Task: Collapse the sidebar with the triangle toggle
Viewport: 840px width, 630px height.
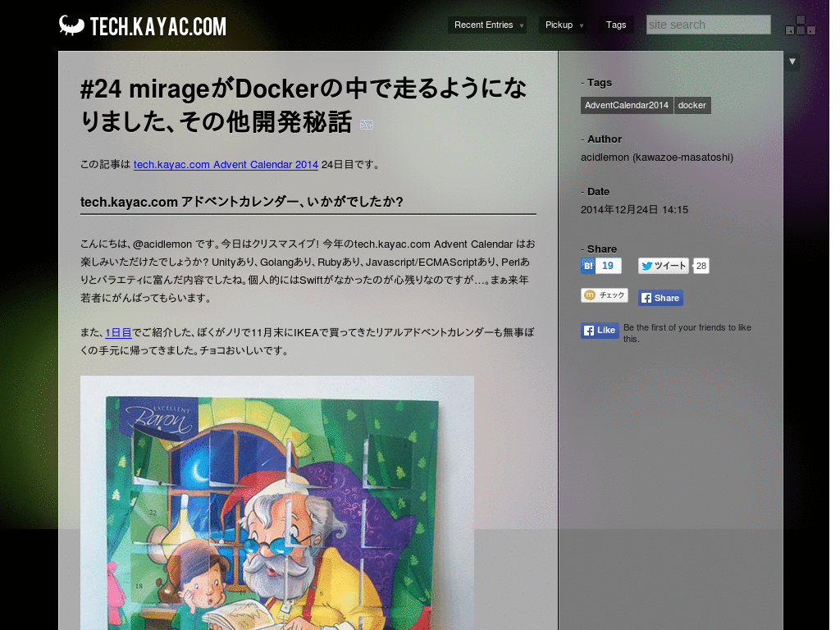Action: tap(792, 62)
